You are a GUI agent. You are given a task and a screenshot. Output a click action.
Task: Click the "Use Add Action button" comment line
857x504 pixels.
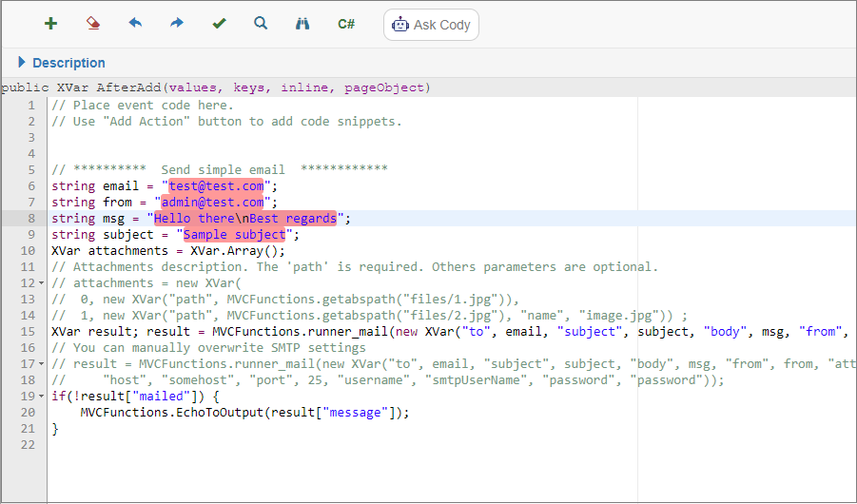pos(226,122)
